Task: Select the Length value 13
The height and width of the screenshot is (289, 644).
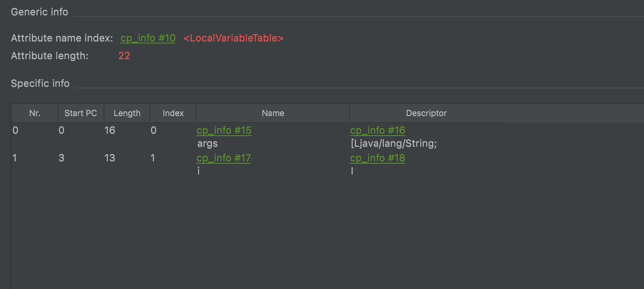Action: pyautogui.click(x=110, y=158)
